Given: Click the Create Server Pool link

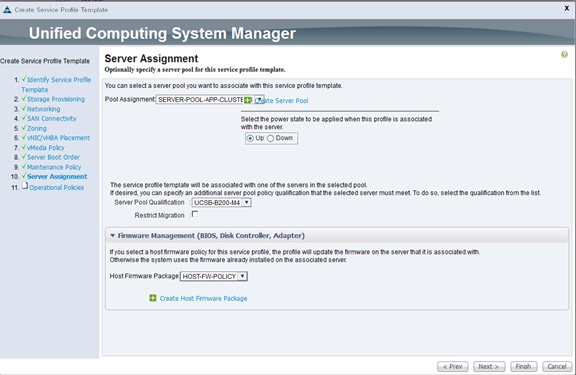Looking at the screenshot, I should (282, 101).
